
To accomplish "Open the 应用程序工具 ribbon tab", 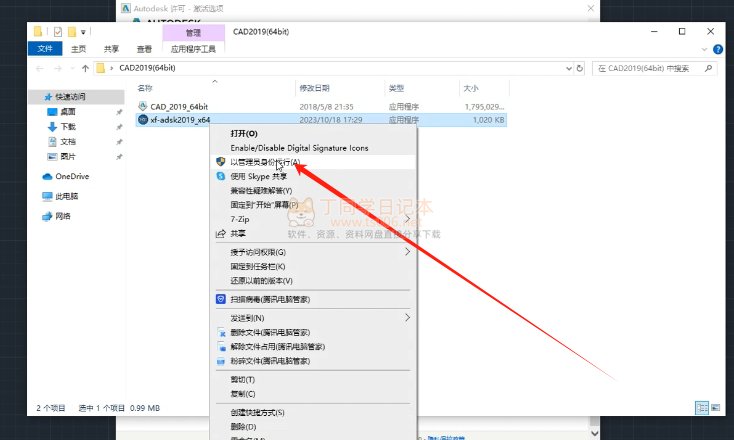I will 193,49.
